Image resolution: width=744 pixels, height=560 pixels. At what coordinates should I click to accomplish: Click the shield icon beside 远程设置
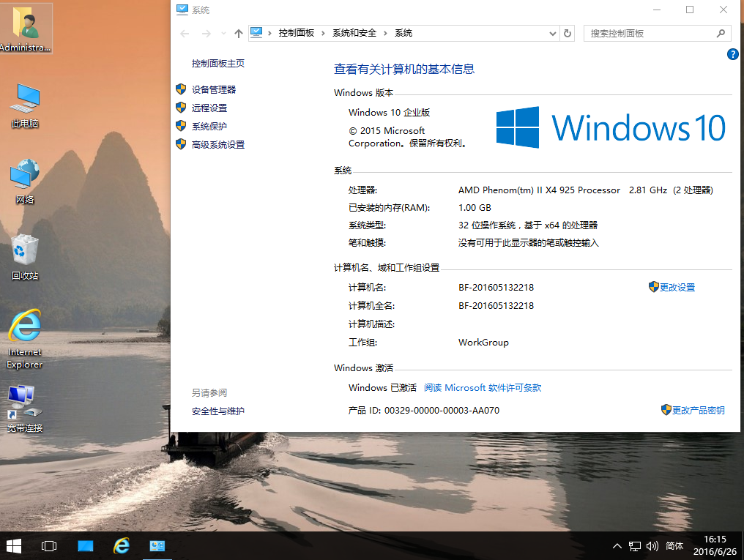[181, 108]
